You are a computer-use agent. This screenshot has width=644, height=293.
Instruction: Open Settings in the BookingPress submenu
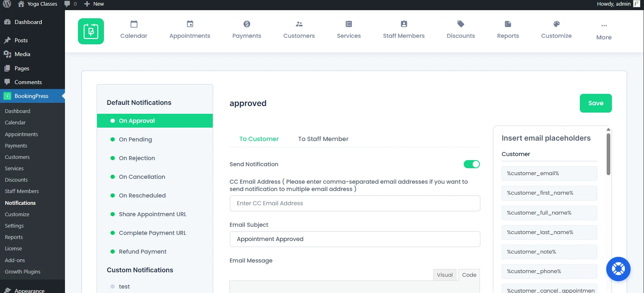[x=14, y=226]
